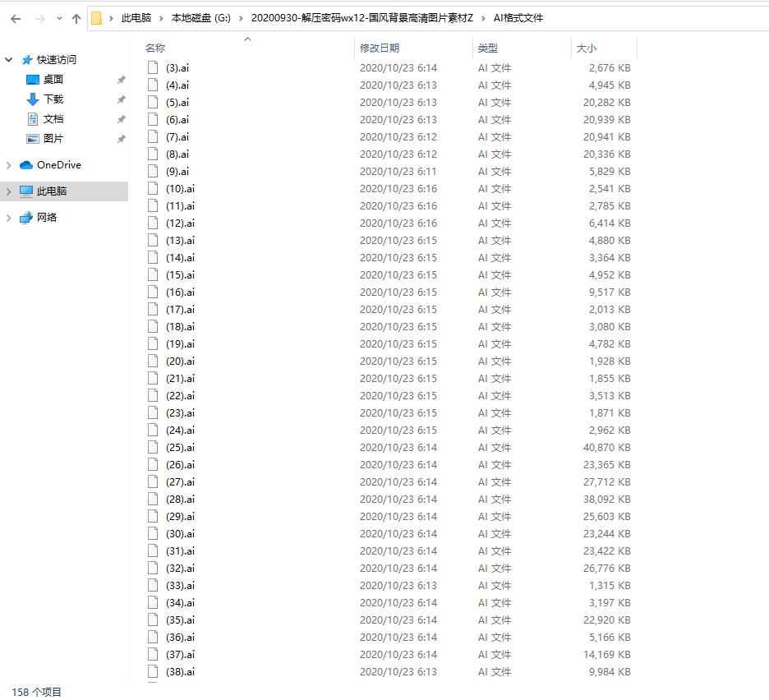Select OneDrive cloud icon
Image resolution: width=769 pixels, height=700 pixels.
click(x=26, y=165)
